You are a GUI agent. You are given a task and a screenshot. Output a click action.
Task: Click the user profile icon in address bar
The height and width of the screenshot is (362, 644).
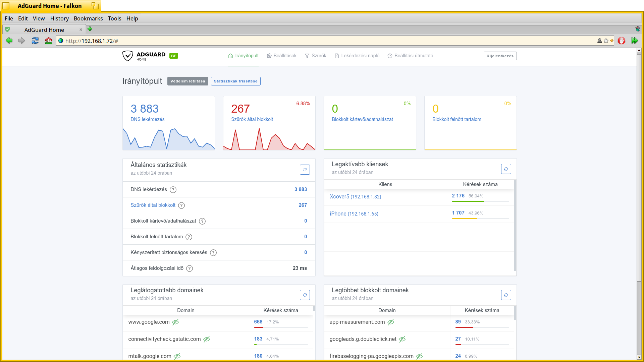click(599, 41)
